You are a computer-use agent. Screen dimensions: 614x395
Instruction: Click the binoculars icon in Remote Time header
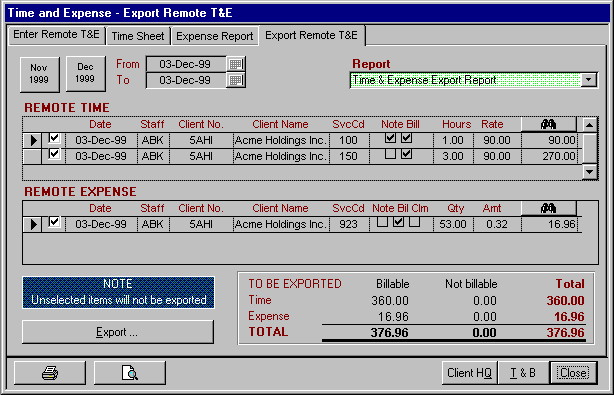(548, 124)
